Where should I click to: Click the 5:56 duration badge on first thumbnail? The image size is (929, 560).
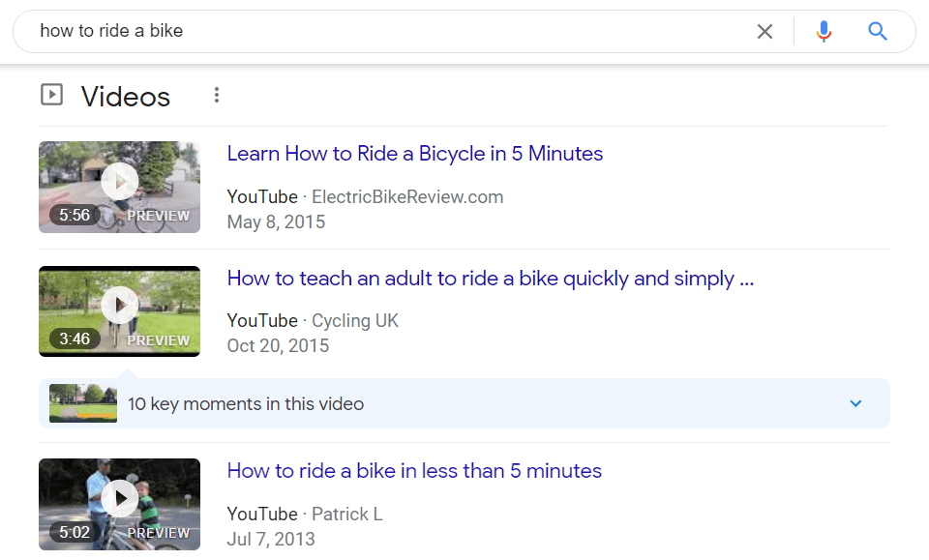click(x=75, y=215)
